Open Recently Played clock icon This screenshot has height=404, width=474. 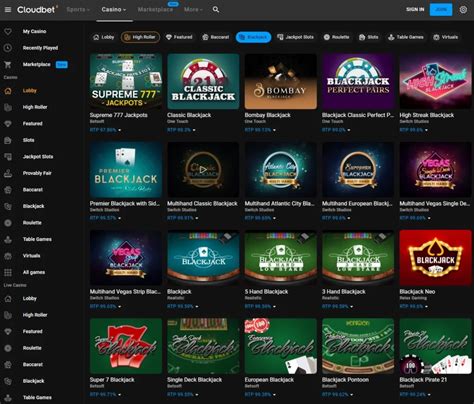click(x=8, y=48)
